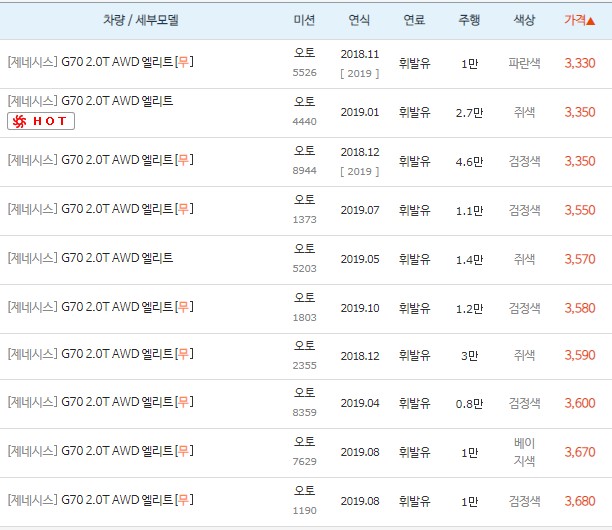Sort by the 가격 price column header

579,20
